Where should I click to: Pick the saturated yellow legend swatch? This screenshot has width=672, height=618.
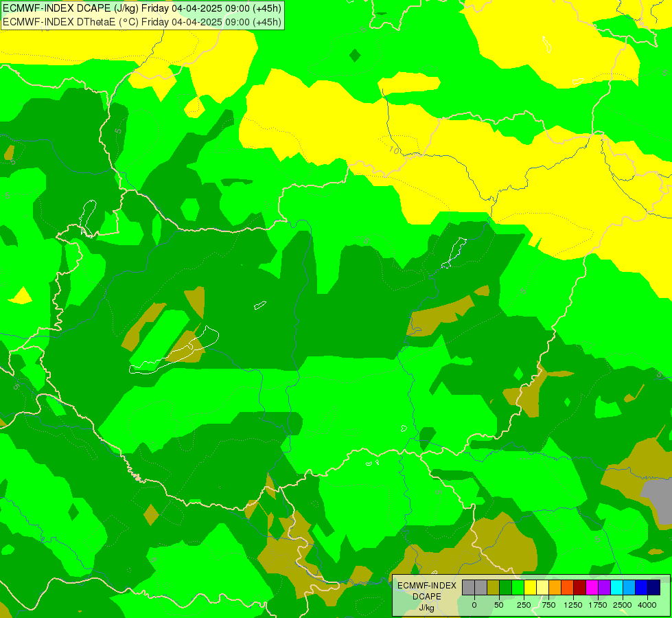531,587
